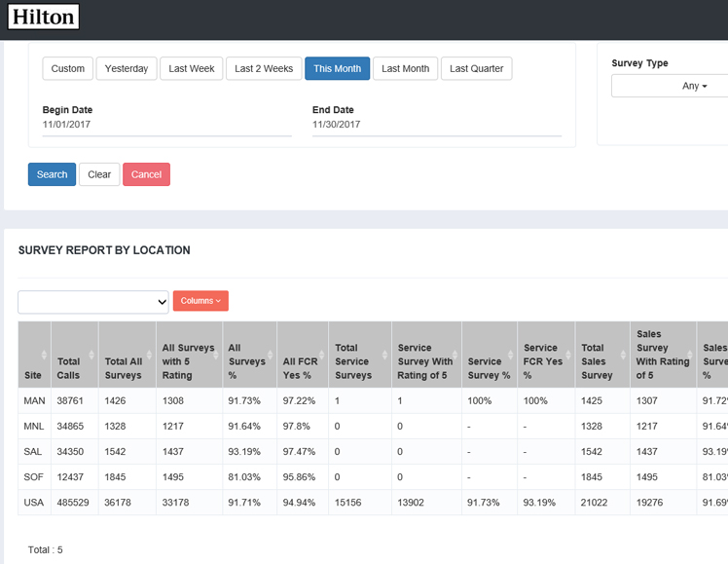Sort by Total Service Surveys arrows
This screenshot has height=564, width=728.
point(384,355)
